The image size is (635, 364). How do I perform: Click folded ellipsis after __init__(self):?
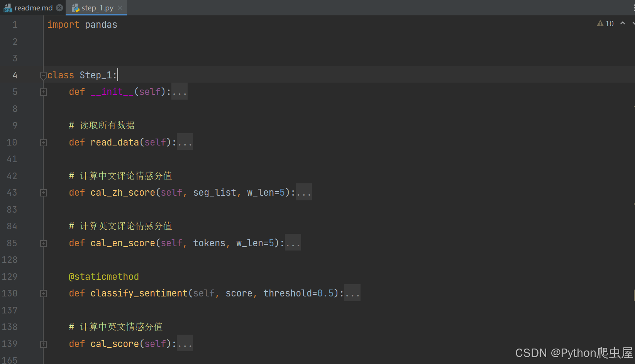pyautogui.click(x=179, y=91)
